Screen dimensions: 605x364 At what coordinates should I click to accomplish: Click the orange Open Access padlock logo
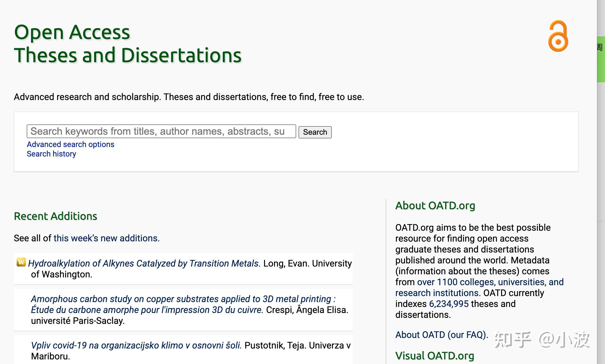558,36
